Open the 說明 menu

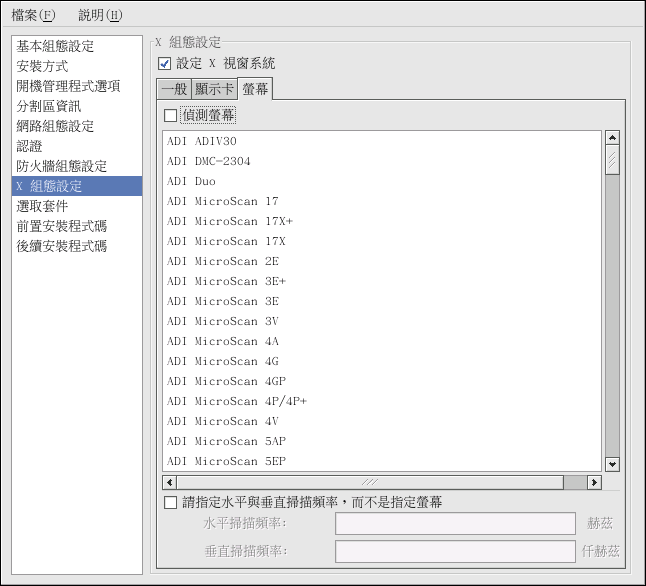point(100,15)
